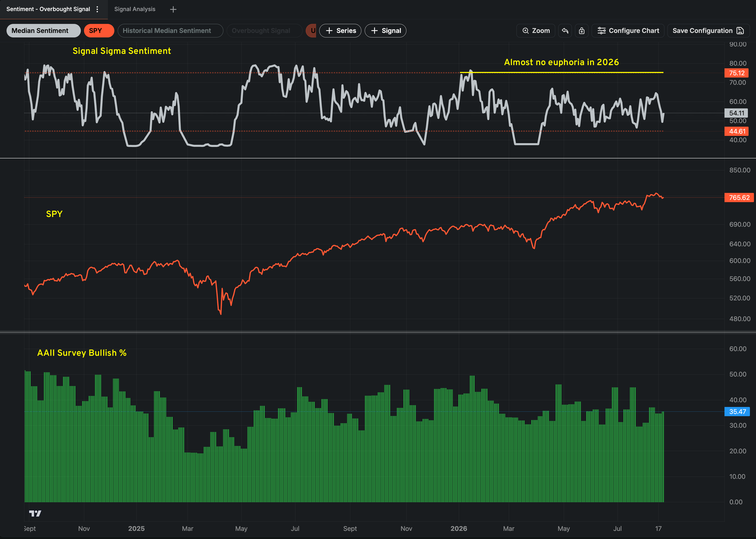Click the 75.12 upper threshold price label

tap(736, 73)
